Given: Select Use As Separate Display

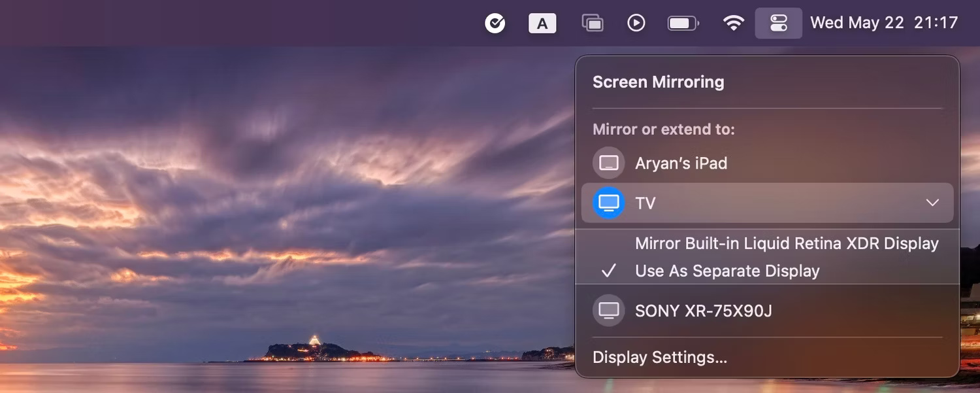Looking at the screenshot, I should click(x=727, y=271).
